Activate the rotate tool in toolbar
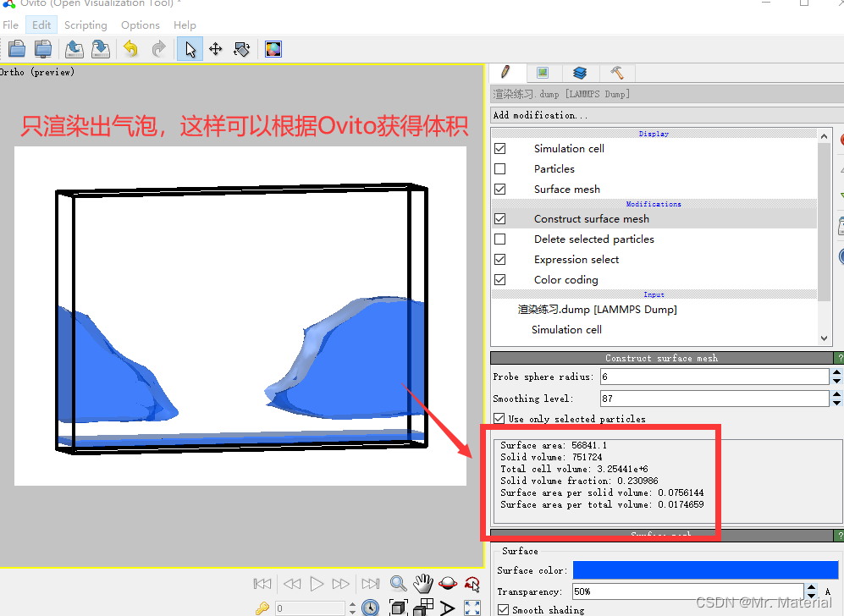 coord(241,49)
